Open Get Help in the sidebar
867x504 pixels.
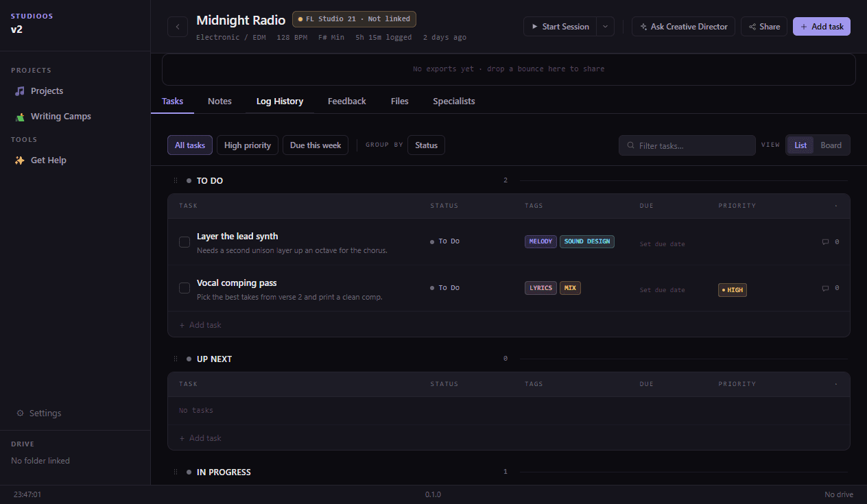pos(75,160)
